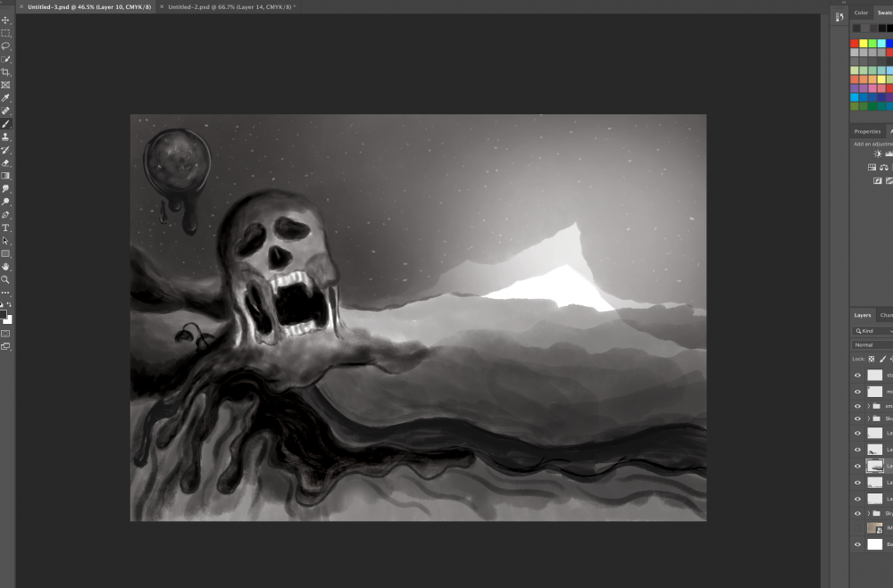Select the Lasso tool
The image size is (893, 588).
(5, 46)
